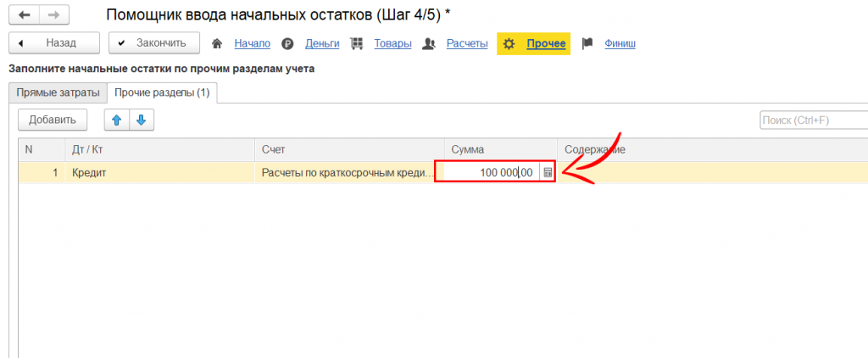Move row down with blue arrow

coord(141,120)
